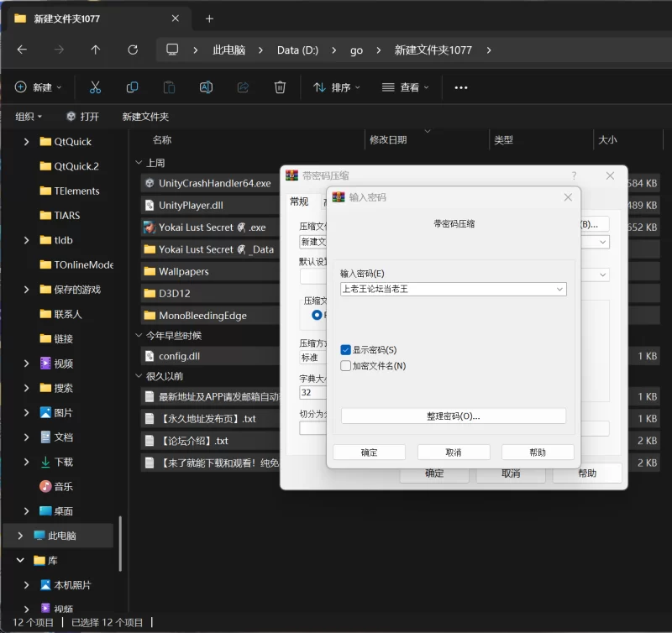Click the RAR icon in 输入密码 title bar
The width and height of the screenshot is (672, 633).
339,197
